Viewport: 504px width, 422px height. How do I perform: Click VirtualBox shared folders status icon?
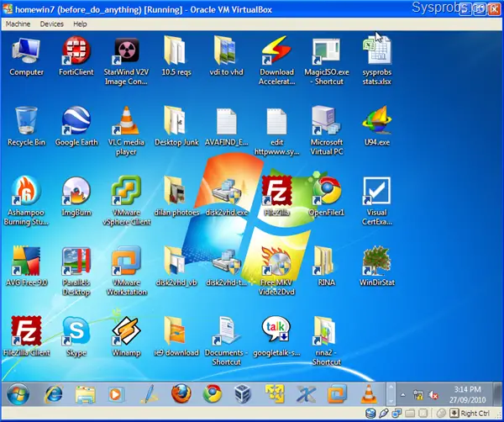click(x=410, y=413)
